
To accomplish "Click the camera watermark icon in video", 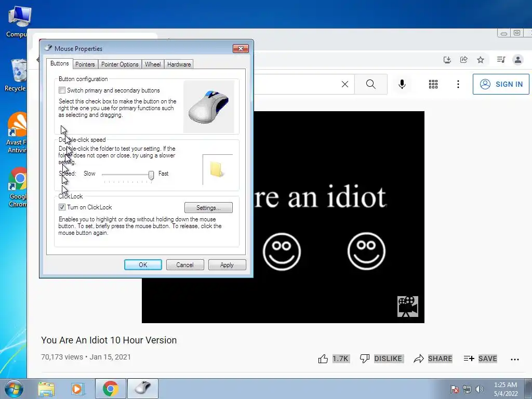I will tap(408, 307).
